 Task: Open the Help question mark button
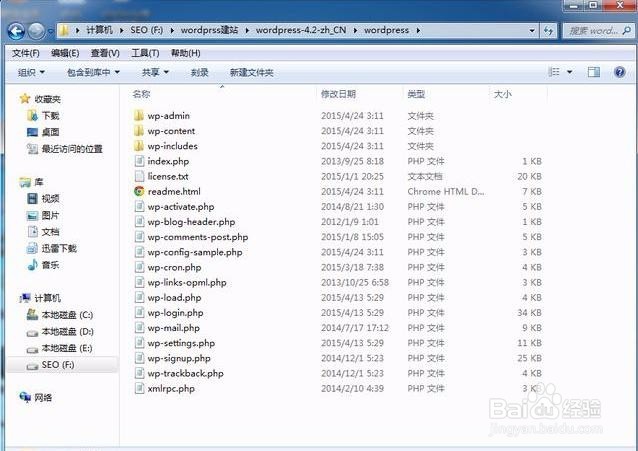[619, 72]
